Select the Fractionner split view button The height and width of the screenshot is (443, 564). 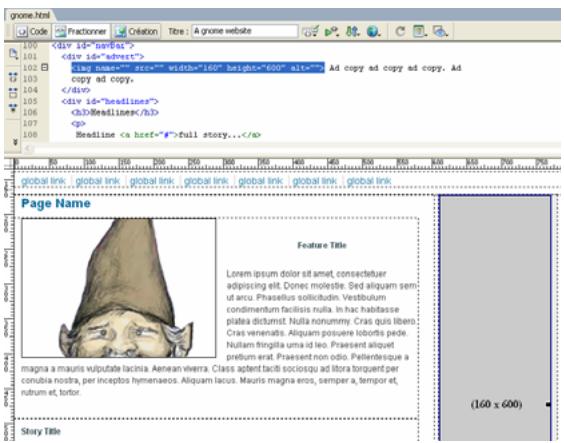[81, 32]
